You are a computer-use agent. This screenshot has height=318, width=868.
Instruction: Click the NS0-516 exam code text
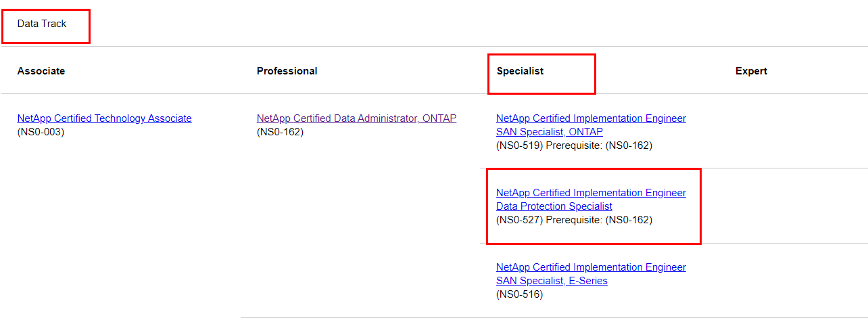(519, 294)
